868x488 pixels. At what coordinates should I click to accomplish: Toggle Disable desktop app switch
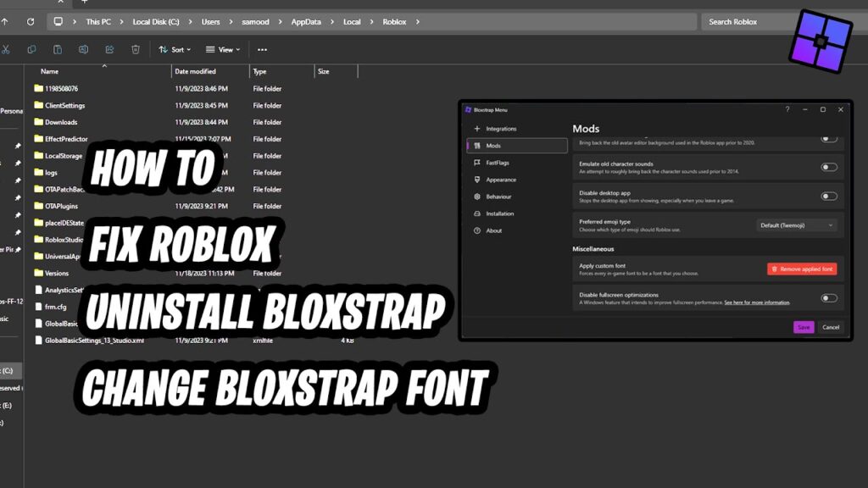(x=829, y=196)
